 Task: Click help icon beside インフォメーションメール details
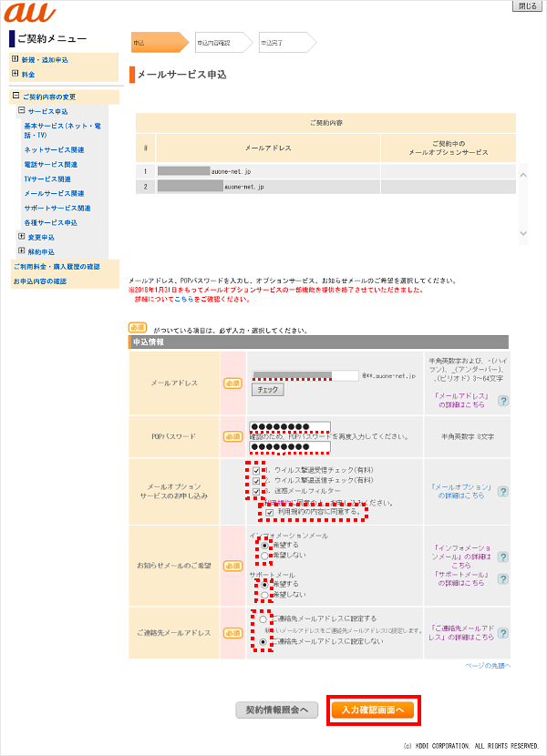(x=503, y=556)
